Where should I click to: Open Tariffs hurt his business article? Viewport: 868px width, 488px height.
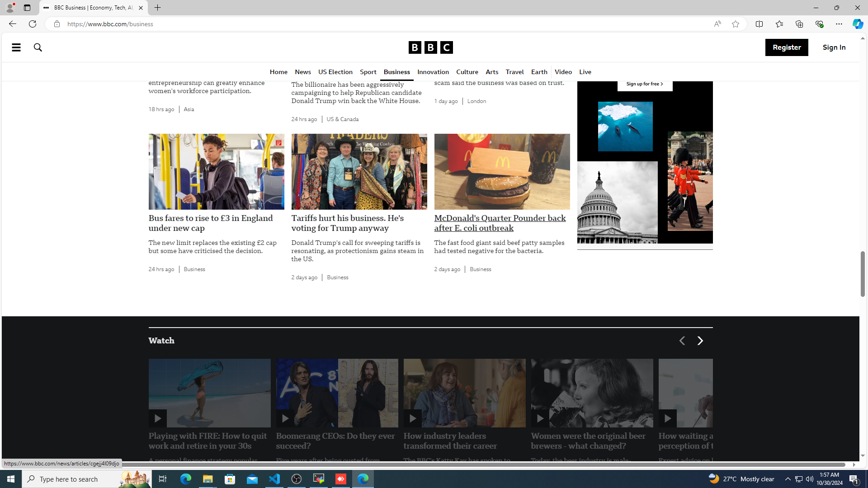348,223
